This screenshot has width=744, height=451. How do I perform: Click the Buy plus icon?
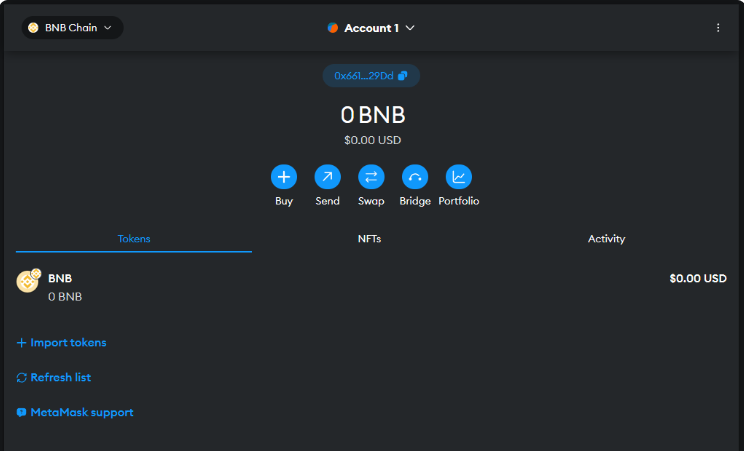click(x=284, y=177)
